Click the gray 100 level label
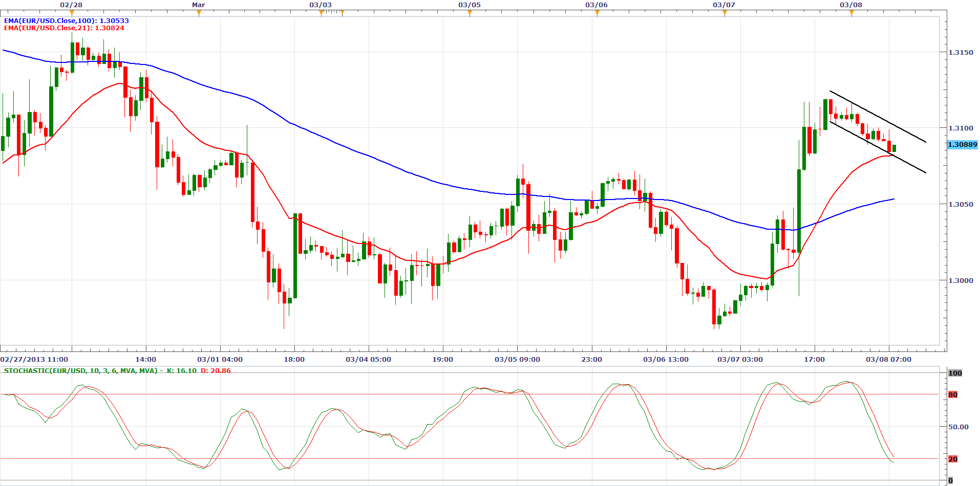This screenshot has width=980, height=486. point(955,373)
